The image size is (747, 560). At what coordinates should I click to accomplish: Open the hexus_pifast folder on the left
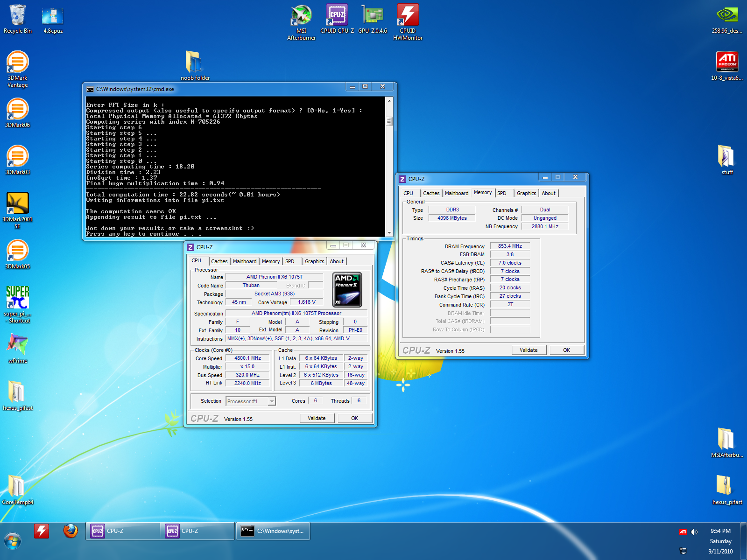(18, 396)
